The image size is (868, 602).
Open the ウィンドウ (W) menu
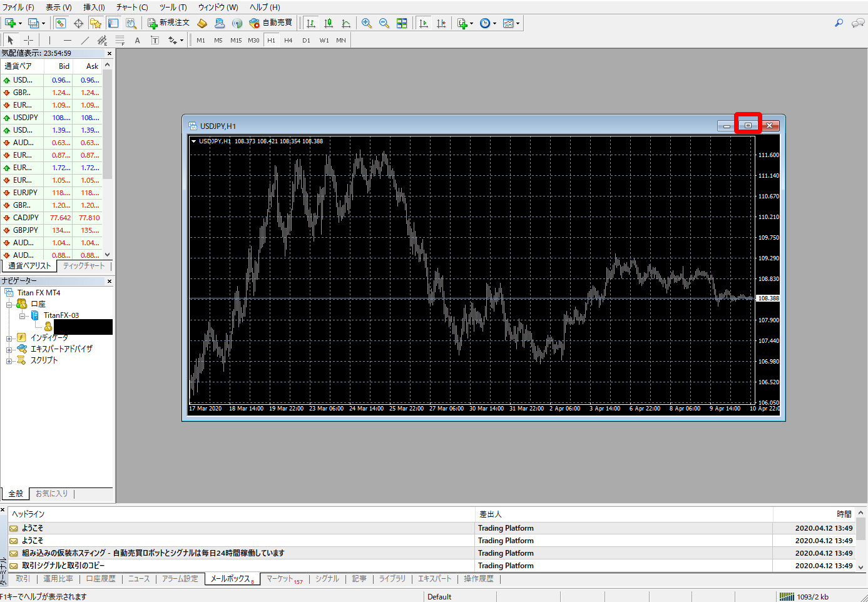point(218,7)
